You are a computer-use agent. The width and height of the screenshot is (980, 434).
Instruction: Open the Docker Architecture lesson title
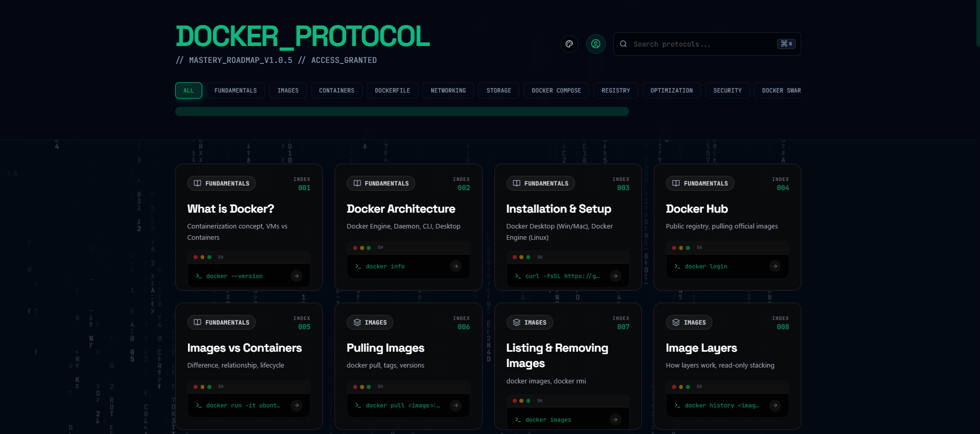click(x=400, y=209)
